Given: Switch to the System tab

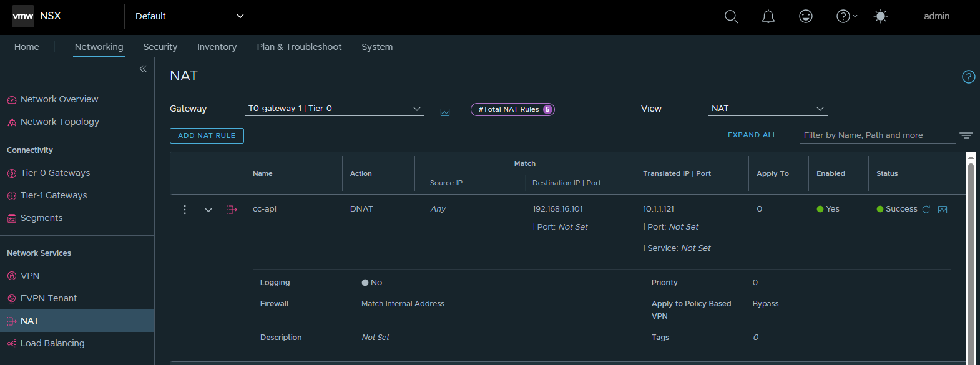Looking at the screenshot, I should (x=377, y=47).
